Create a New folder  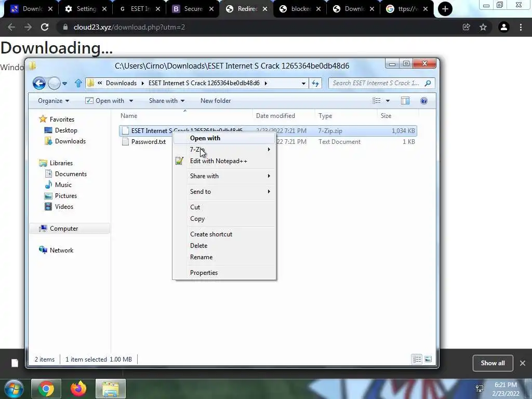pos(216,101)
